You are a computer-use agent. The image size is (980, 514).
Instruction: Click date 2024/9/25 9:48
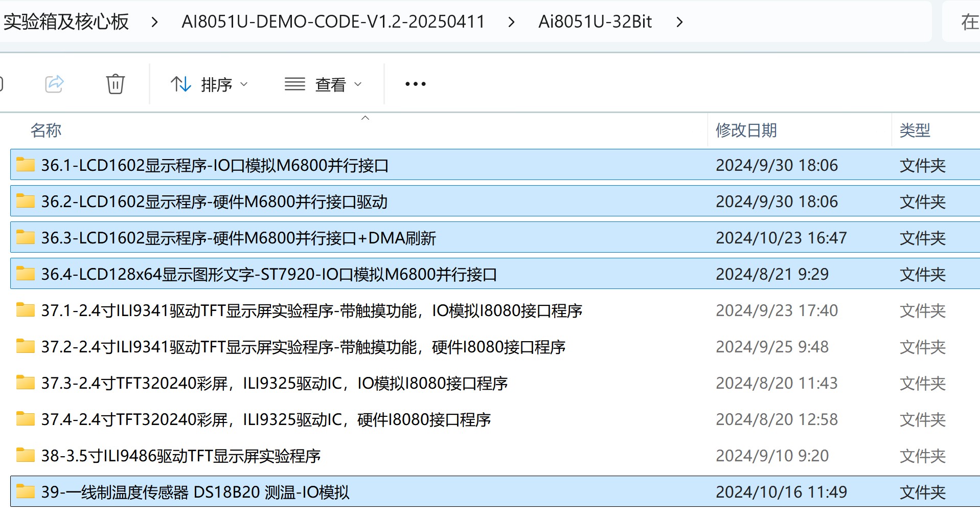tap(772, 347)
